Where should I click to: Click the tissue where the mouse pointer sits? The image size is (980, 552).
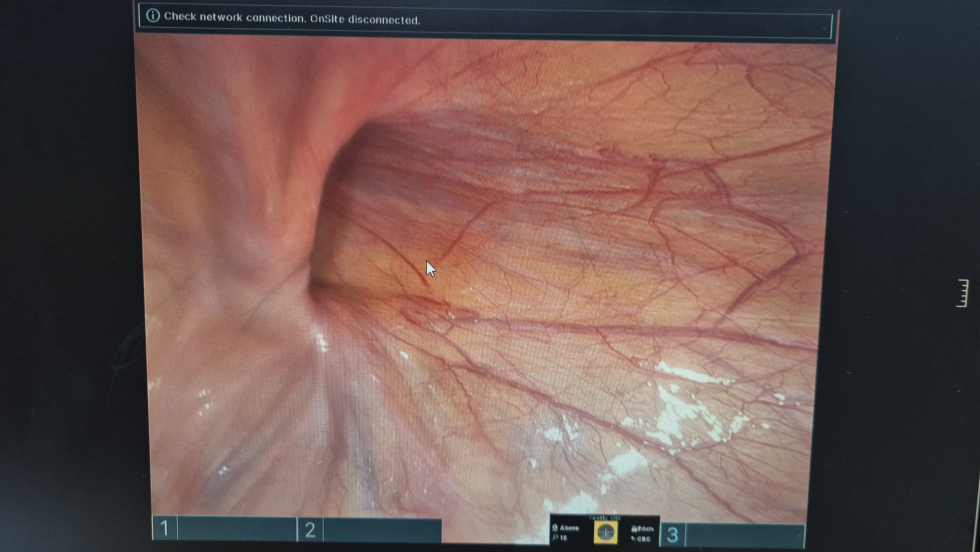pyautogui.click(x=428, y=263)
